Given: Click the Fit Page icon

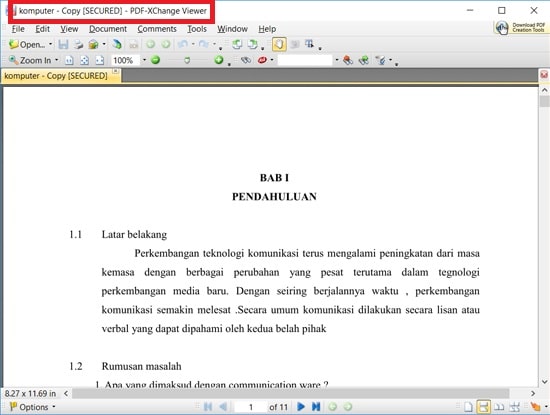Looking at the screenshot, I should (x=85, y=60).
